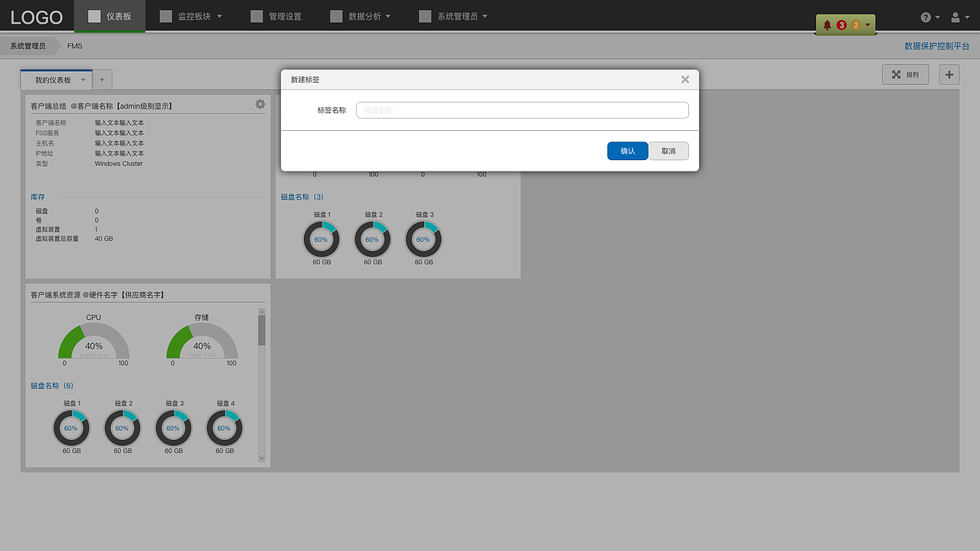Screen dimensions: 980x551
Task: Click the 客户端系统资源 widget title
Action: (97, 295)
